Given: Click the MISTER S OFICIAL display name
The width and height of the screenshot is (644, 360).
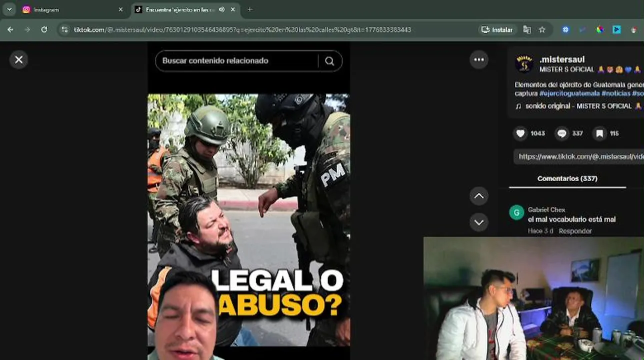Looking at the screenshot, I should tap(566, 69).
